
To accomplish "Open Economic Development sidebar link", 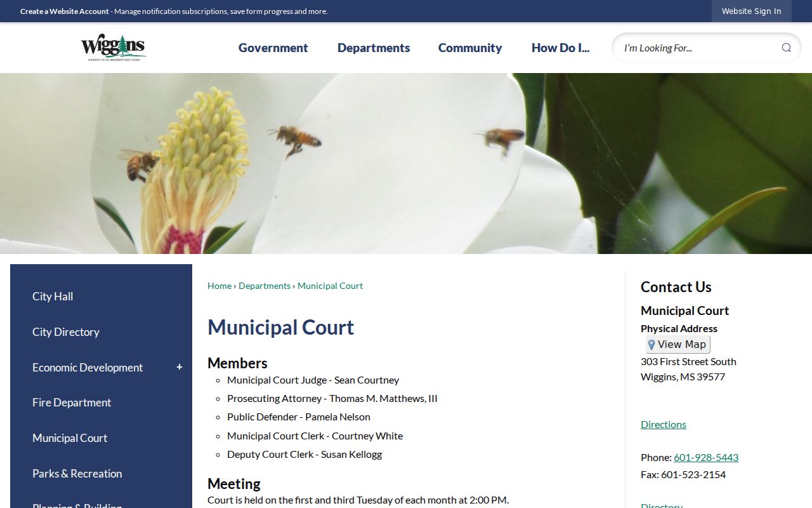I will (88, 368).
